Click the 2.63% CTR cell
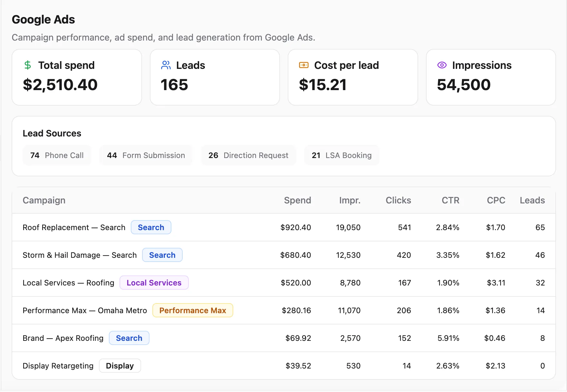The width and height of the screenshot is (567, 392). click(448, 366)
